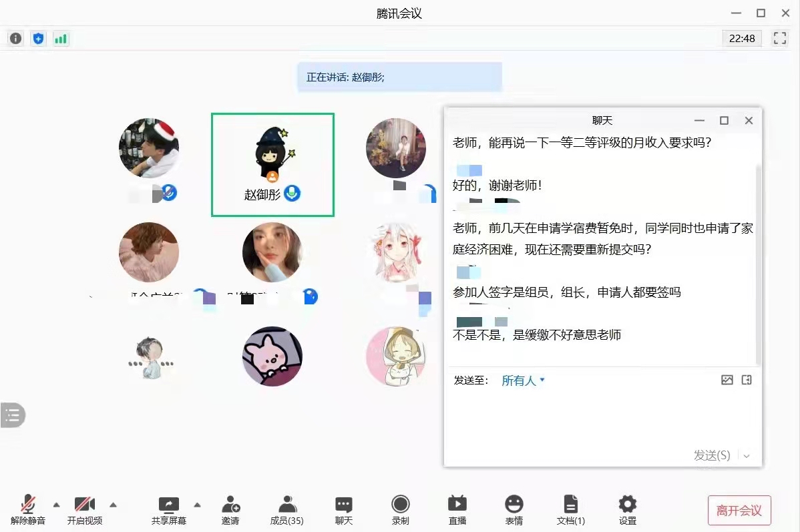
Task: Open the emoji reactions (表情) panel
Action: click(x=514, y=509)
